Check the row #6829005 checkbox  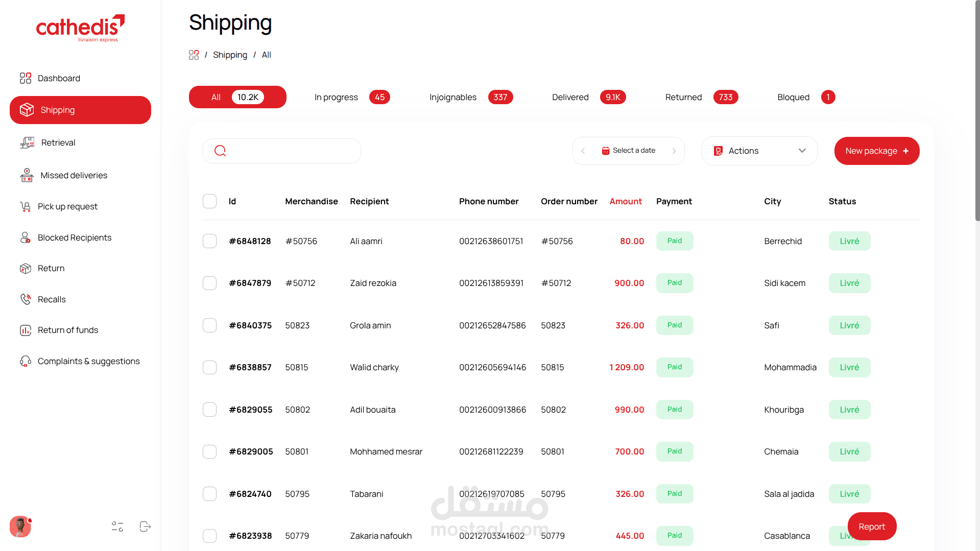[x=209, y=451]
